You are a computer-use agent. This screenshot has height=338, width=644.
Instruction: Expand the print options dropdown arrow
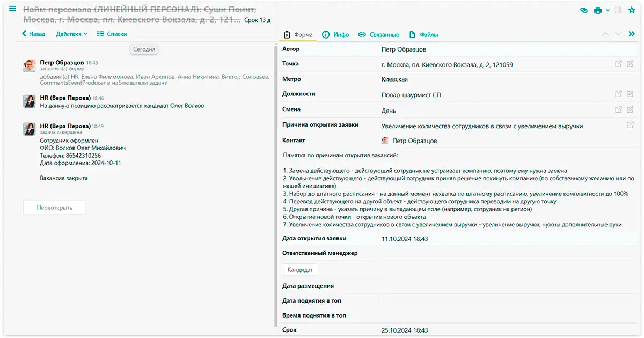coord(608,10)
